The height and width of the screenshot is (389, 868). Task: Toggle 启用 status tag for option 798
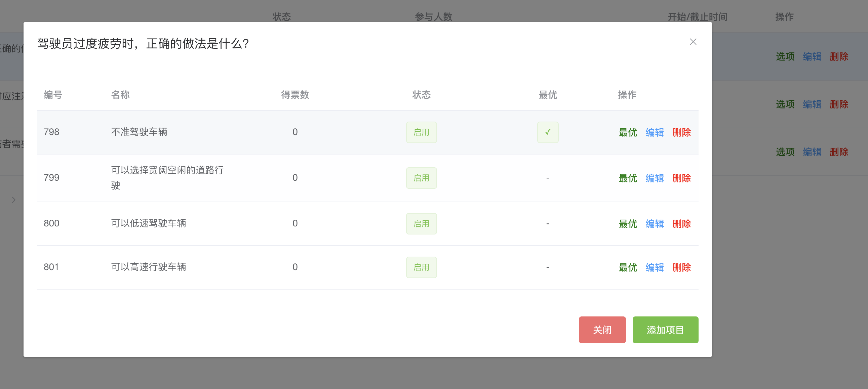click(421, 132)
